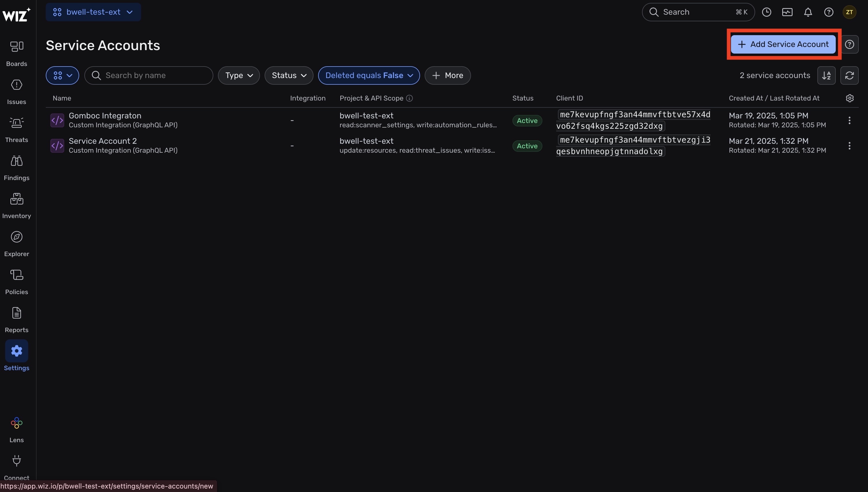Refresh the service accounts list
Screen dimensions: 868x492
(x=850, y=75)
